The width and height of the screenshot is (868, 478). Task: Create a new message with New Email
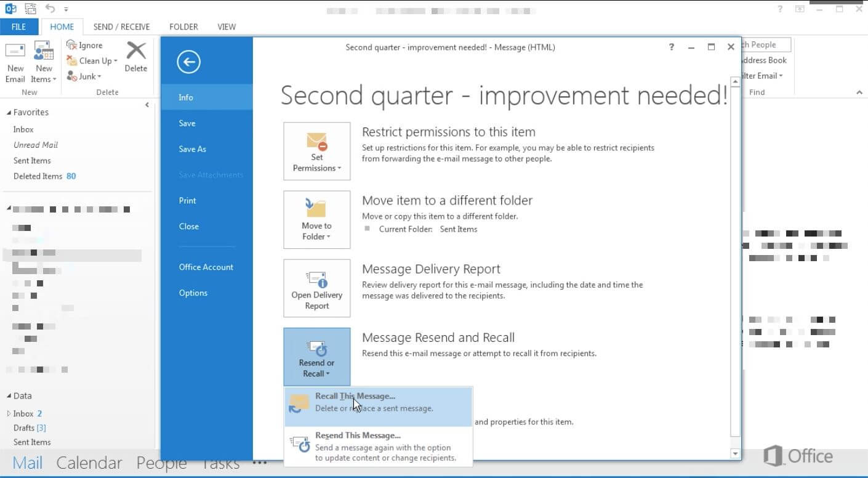pos(15,62)
